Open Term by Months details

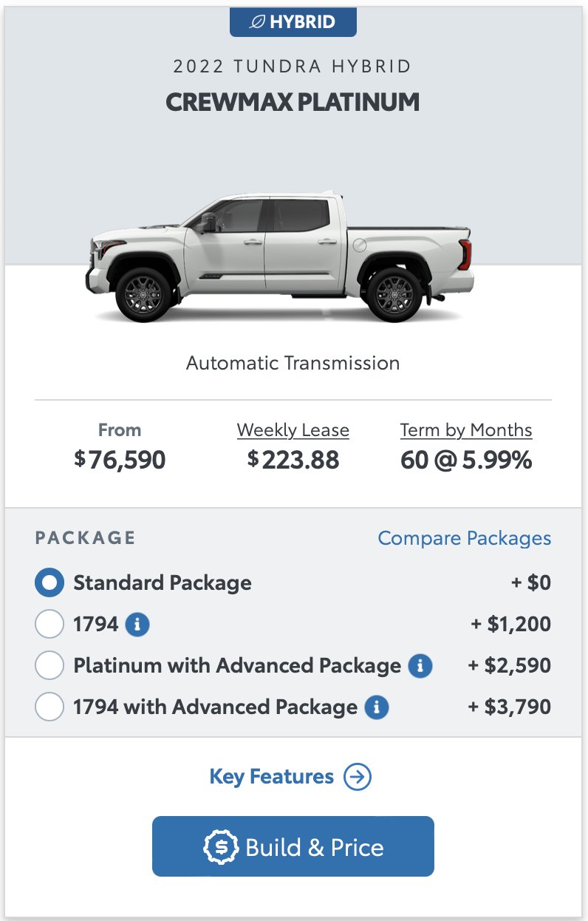pyautogui.click(x=466, y=430)
